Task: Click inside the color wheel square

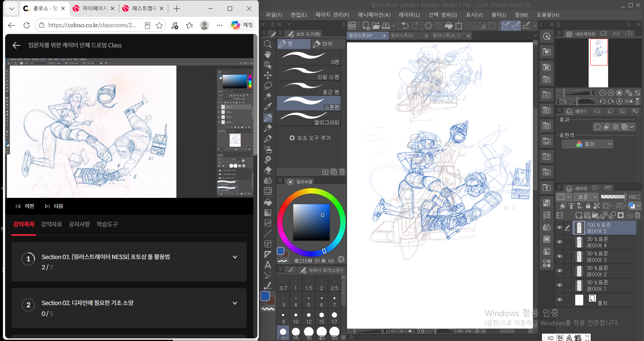Action: point(311,222)
